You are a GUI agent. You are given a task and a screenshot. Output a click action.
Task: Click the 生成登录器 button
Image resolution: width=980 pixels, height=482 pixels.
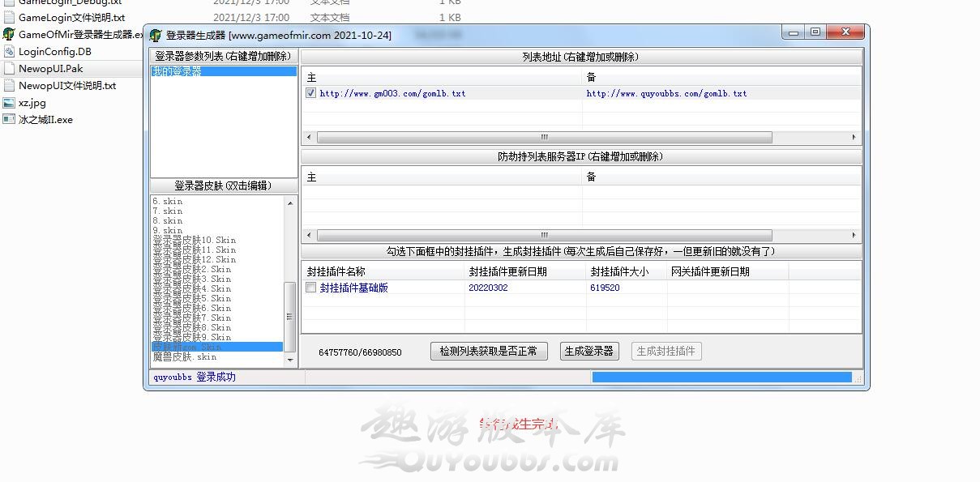pyautogui.click(x=589, y=352)
